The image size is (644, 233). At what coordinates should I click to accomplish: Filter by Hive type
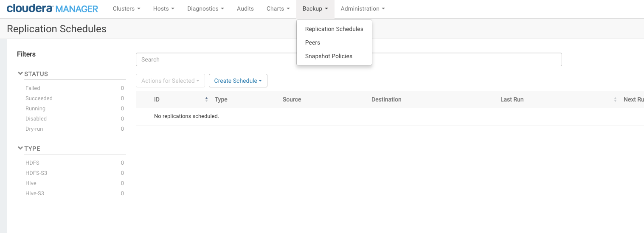tap(31, 183)
